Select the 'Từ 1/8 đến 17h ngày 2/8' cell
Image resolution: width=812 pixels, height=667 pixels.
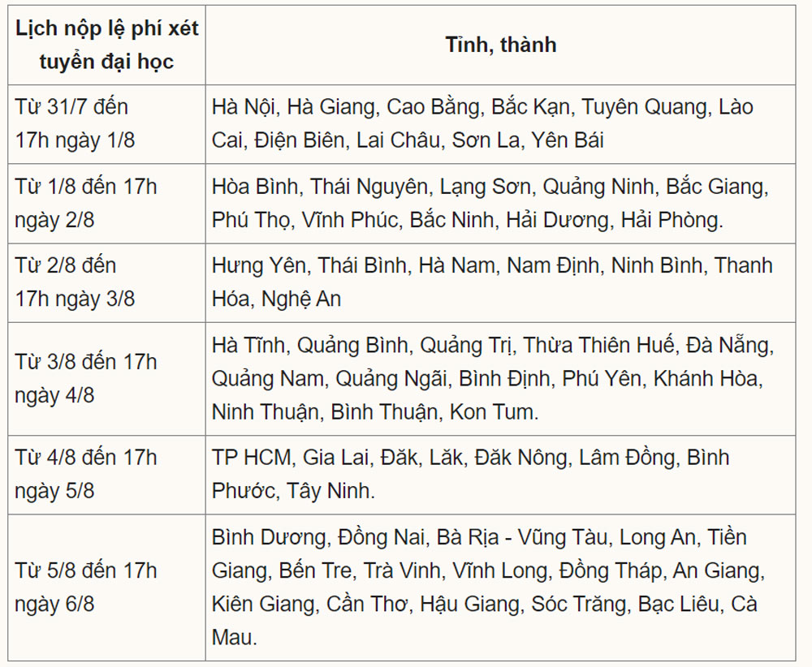pos(106,204)
